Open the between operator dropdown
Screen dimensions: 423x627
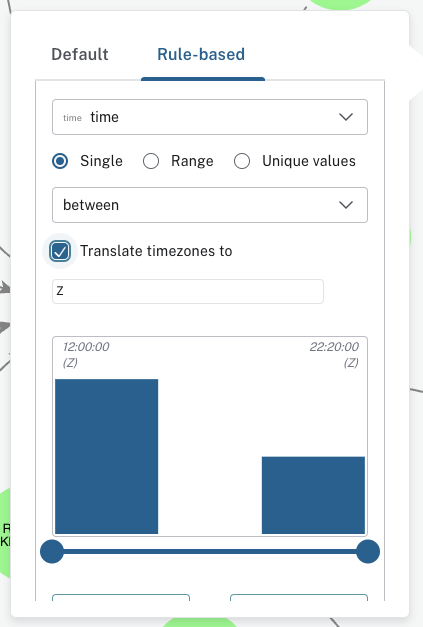point(210,205)
